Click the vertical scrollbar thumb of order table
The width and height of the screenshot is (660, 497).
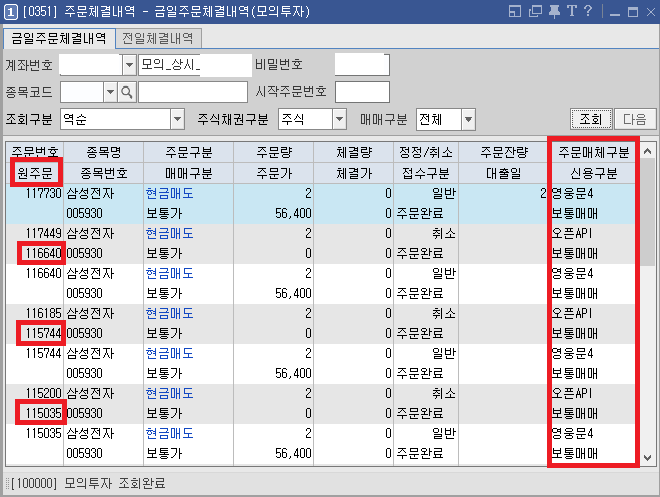648,212
